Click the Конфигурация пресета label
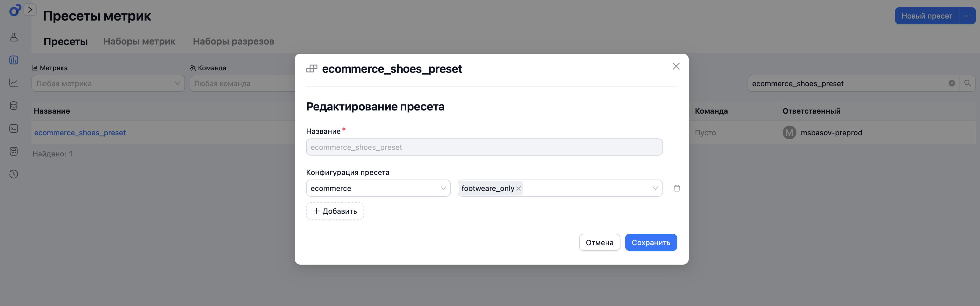Screen dimensions: 980x306 coord(348,172)
